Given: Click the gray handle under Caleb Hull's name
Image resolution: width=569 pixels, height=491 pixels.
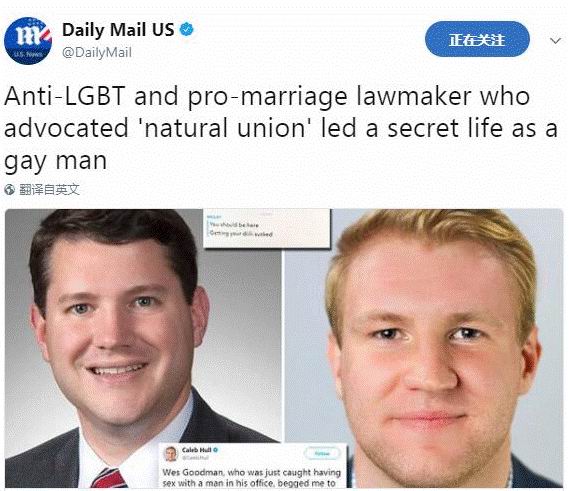Looking at the screenshot, I should click(x=195, y=458).
